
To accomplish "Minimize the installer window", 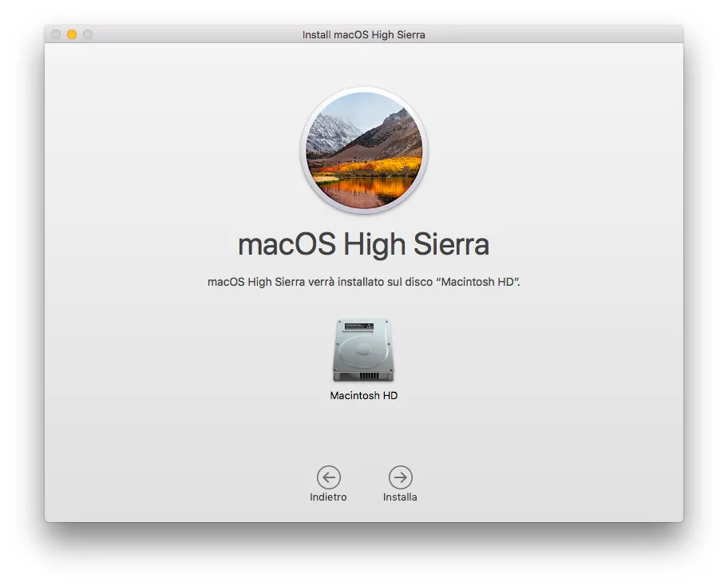I will [x=71, y=34].
